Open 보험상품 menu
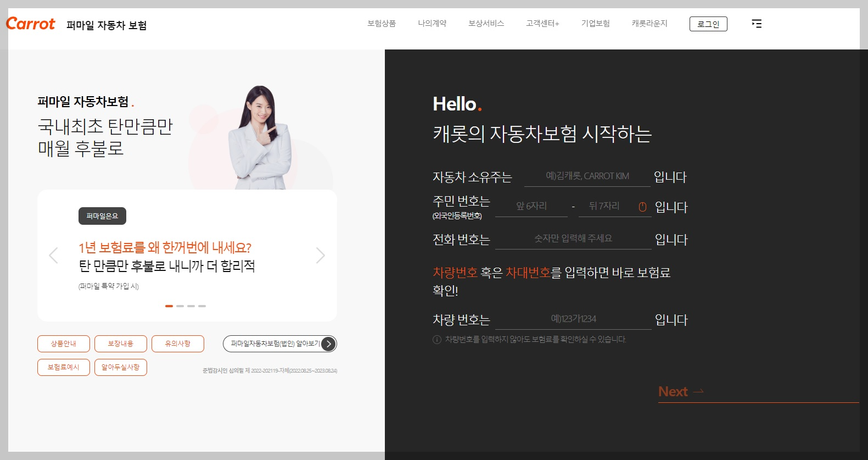The height and width of the screenshot is (460, 868). point(382,24)
